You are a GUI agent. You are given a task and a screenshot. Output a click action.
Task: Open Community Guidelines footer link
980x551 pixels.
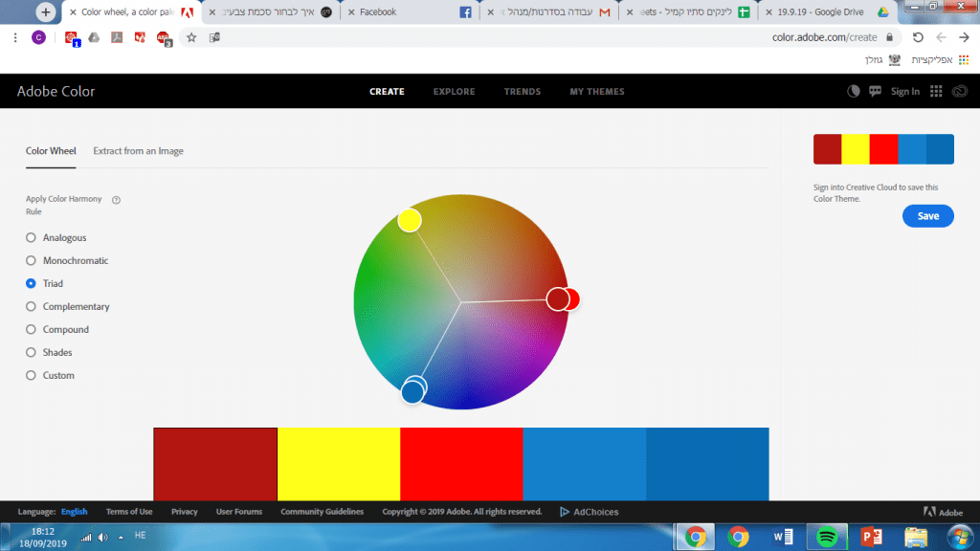(322, 512)
